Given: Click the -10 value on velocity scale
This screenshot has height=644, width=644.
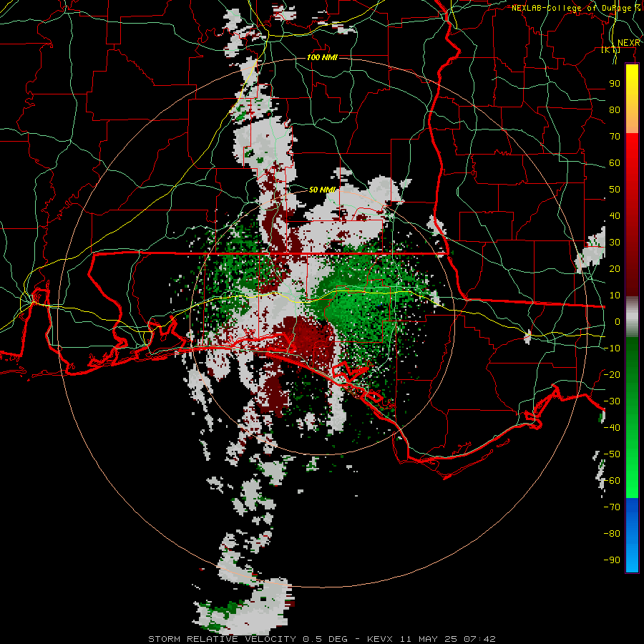Looking at the screenshot, I should point(612,348).
